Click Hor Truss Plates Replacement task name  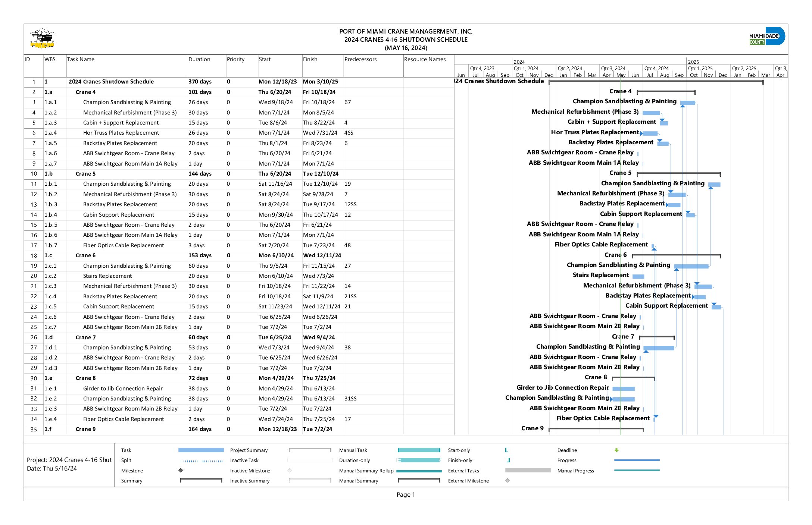pyautogui.click(x=121, y=133)
